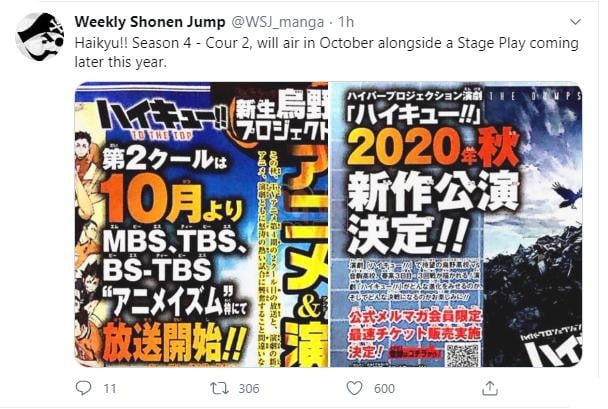
Task: Click the crow illustration in the right image
Action: coord(567,196)
